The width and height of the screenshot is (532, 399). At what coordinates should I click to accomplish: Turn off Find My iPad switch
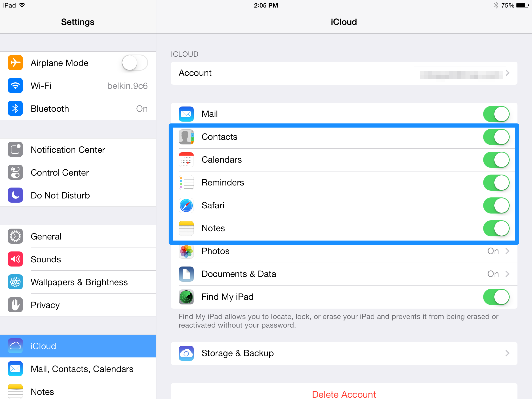click(496, 297)
